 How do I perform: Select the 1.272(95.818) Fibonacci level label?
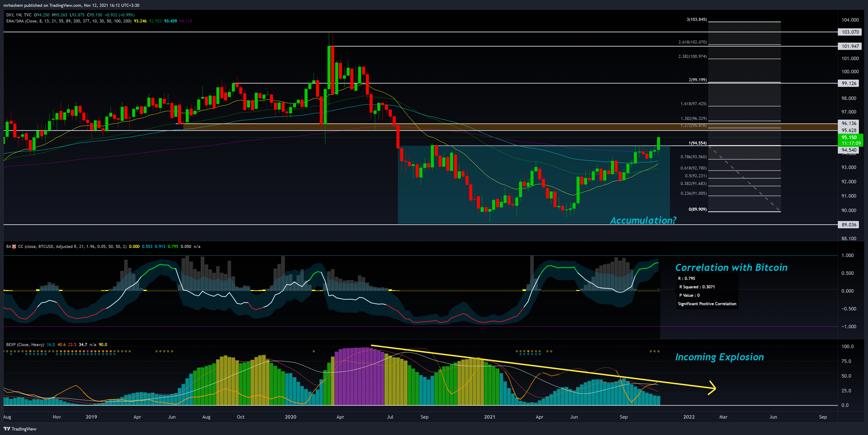click(694, 125)
